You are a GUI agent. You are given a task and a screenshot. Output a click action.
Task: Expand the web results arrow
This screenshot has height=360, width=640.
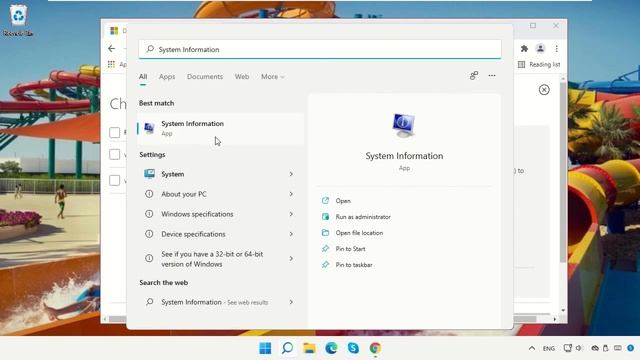(x=291, y=302)
